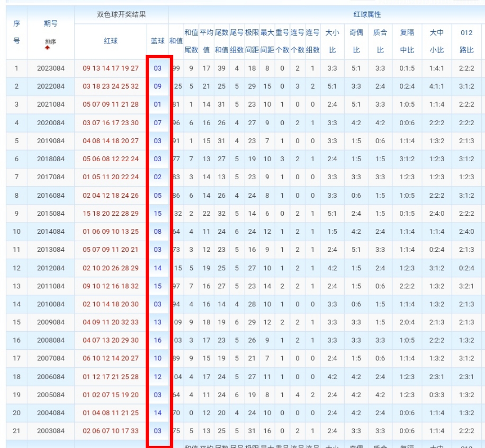The height and width of the screenshot is (448, 485).
Task: Click the 质合比 column header
Action: point(380,41)
